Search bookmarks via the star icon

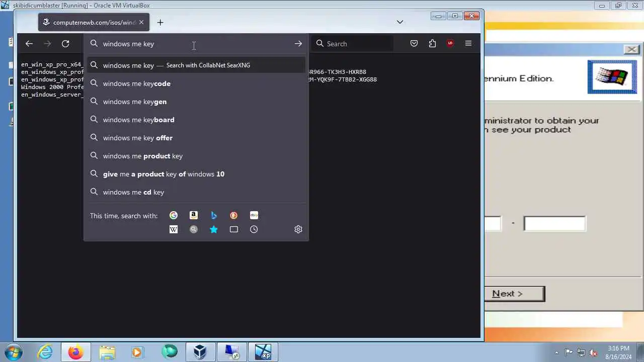(214, 229)
